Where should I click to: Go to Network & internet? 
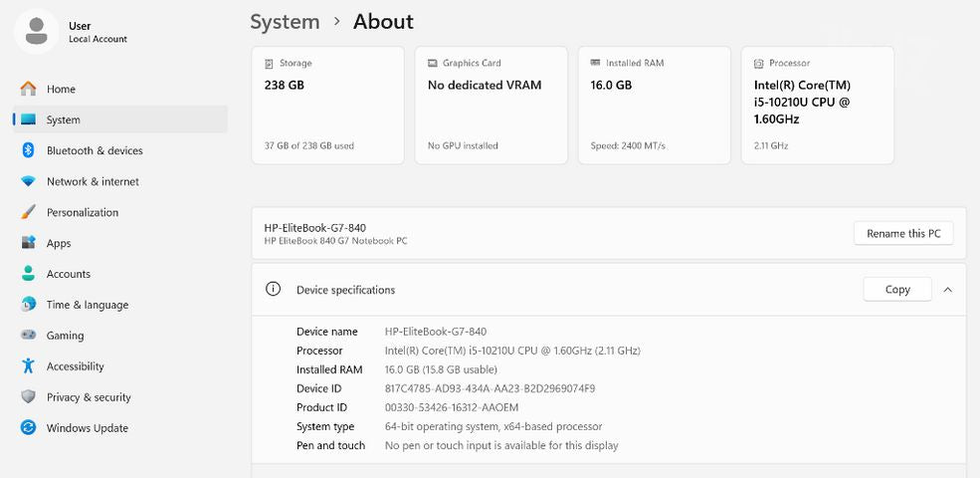coord(120,181)
